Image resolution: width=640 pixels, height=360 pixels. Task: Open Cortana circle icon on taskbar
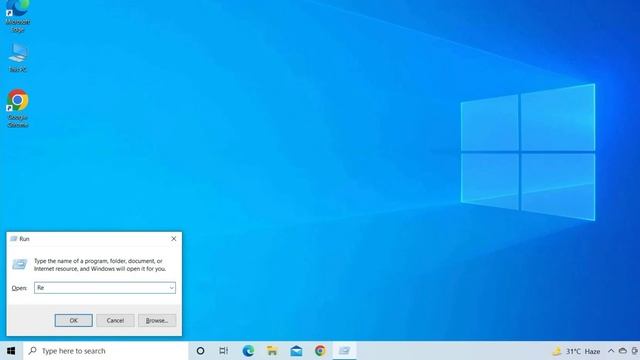pyautogui.click(x=200, y=351)
